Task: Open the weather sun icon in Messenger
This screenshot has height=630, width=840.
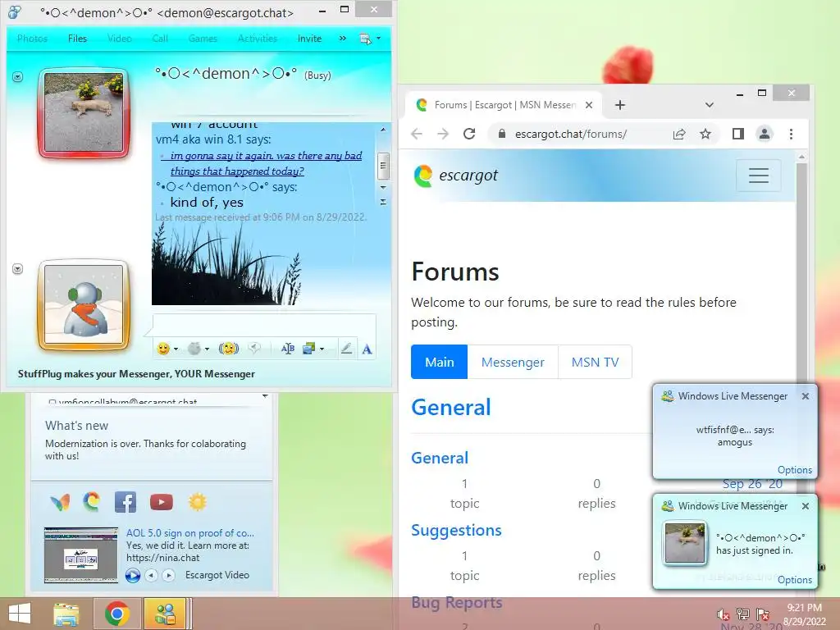Action: tap(197, 502)
